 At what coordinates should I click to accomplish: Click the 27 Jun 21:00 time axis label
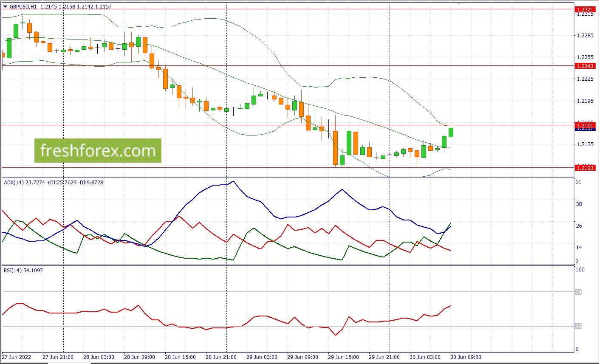58,357
